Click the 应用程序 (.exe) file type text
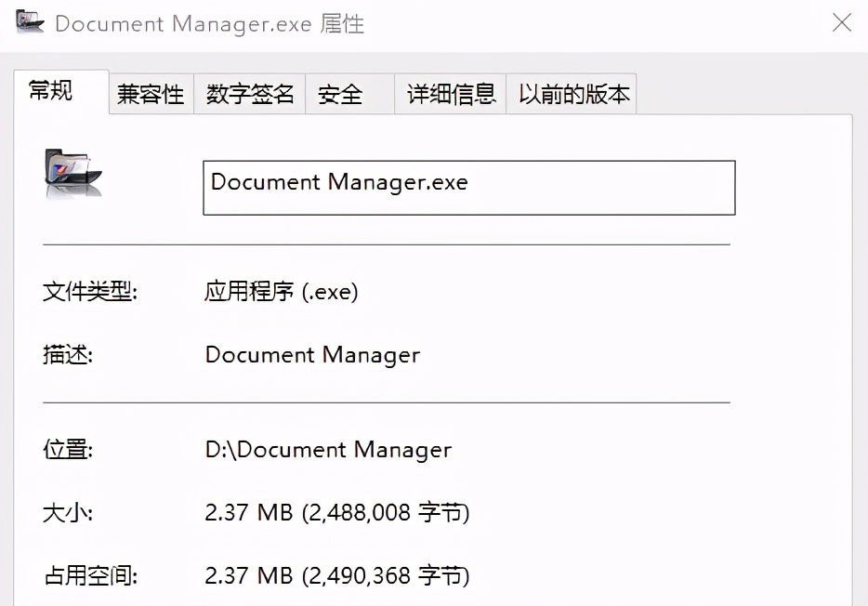This screenshot has width=868, height=606. pos(281,291)
